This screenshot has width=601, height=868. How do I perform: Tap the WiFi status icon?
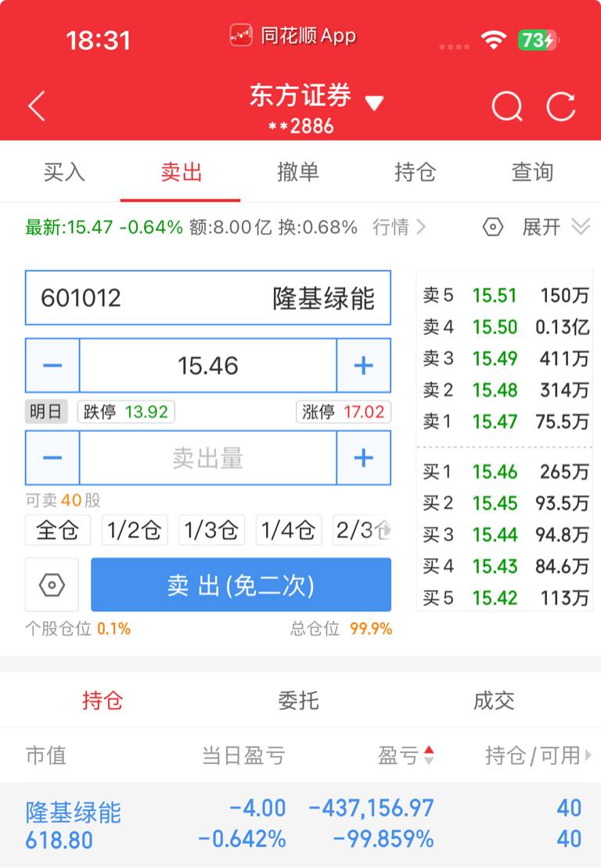tap(493, 40)
